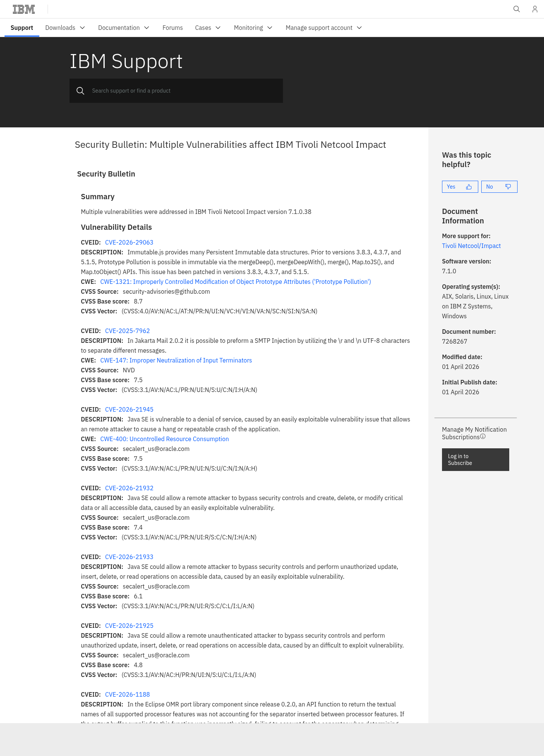Open the CVE-2026-29063 link
The height and width of the screenshot is (756, 544).
point(129,242)
